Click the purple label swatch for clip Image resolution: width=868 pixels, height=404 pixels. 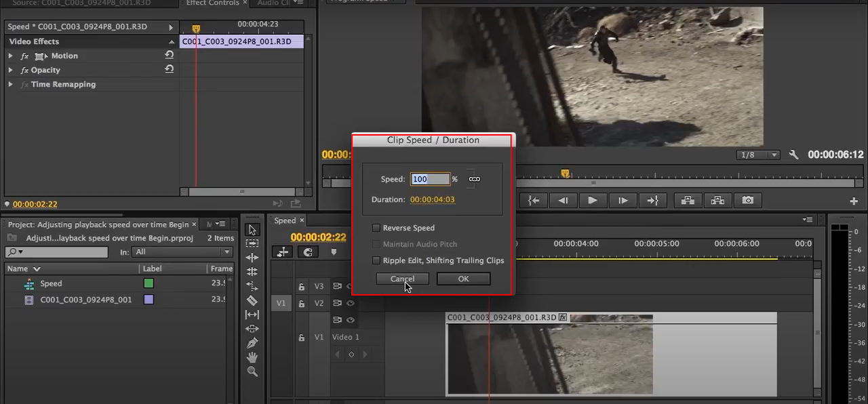click(x=149, y=299)
